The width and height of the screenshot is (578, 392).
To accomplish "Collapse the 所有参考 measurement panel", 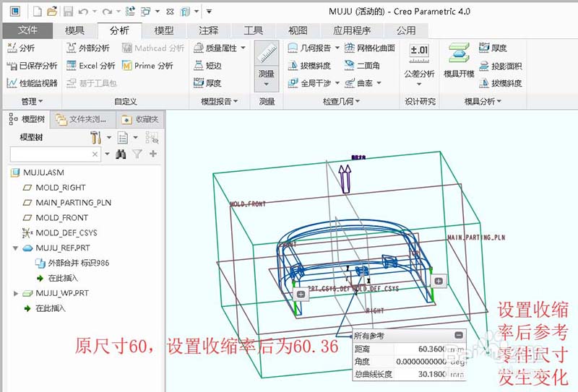I will point(459,335).
